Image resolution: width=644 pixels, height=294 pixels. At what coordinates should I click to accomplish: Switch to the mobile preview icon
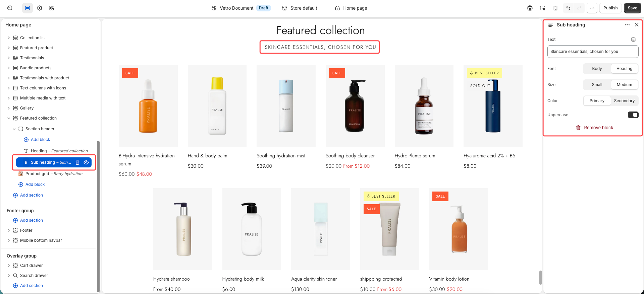tap(555, 8)
